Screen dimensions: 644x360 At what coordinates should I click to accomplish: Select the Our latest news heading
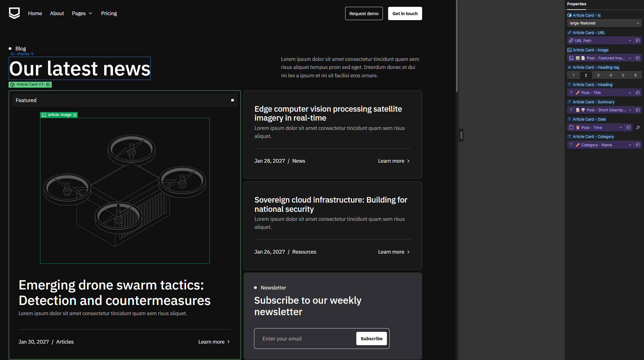coord(80,68)
